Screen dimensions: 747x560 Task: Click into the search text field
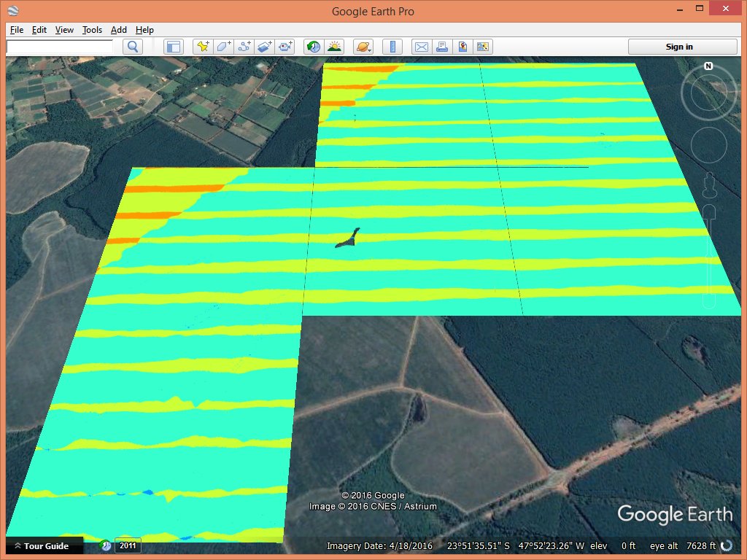[60, 47]
